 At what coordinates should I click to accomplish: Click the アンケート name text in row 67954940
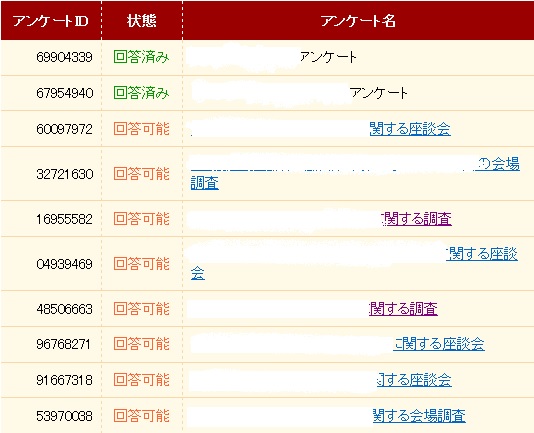click(378, 93)
